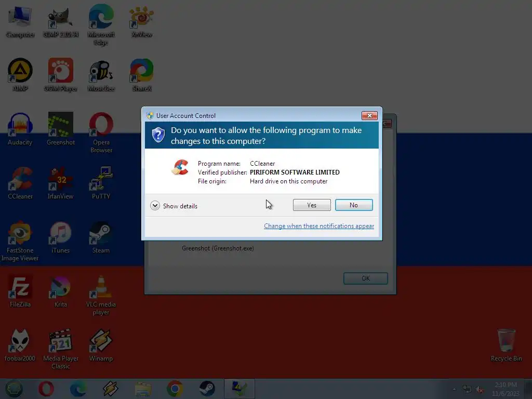Open the PuTTY desktop shortcut
The height and width of the screenshot is (399, 532).
(101, 183)
